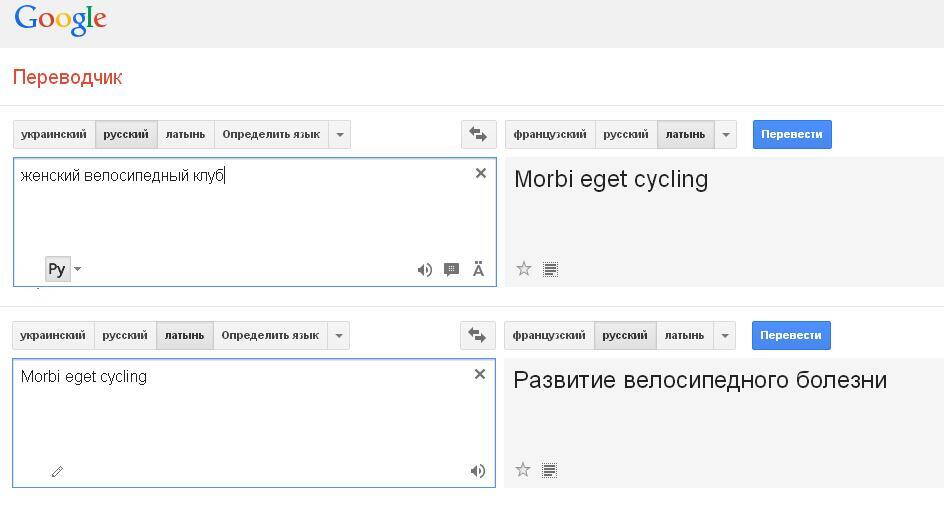Screen dimensions: 944x522
Task: Clear the upper source text box
Action: (x=481, y=173)
